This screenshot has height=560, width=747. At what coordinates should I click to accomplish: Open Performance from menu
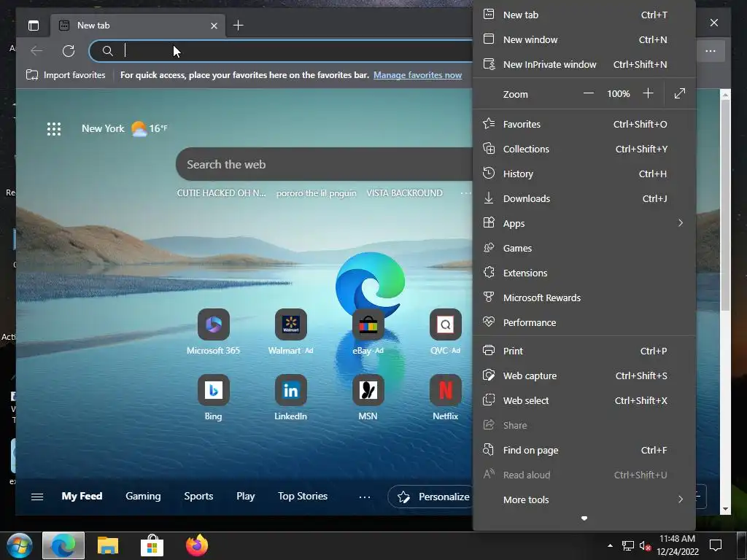[584, 322]
